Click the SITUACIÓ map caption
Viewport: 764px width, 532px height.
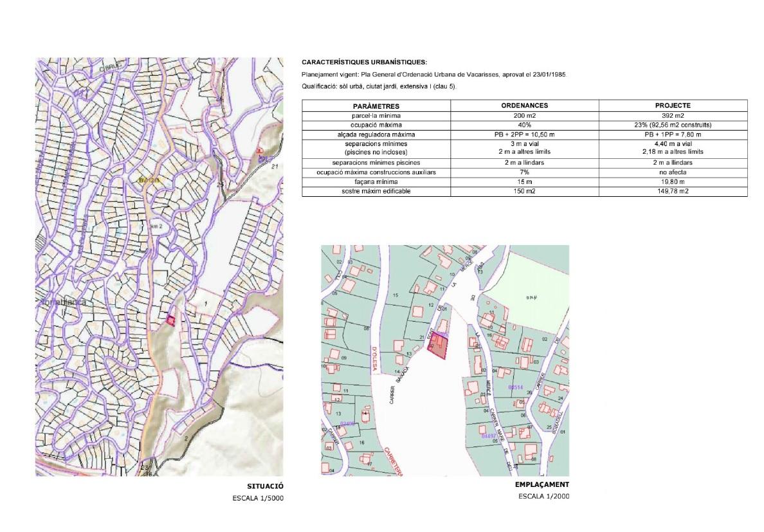[x=265, y=486]
